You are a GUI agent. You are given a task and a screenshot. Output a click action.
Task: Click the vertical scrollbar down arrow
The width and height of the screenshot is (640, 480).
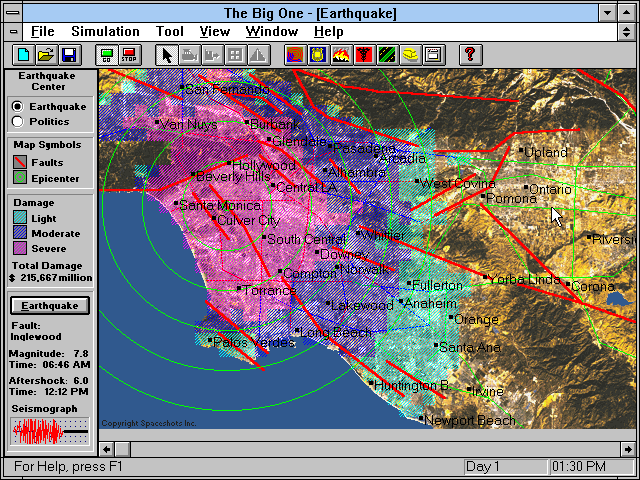coord(631,431)
